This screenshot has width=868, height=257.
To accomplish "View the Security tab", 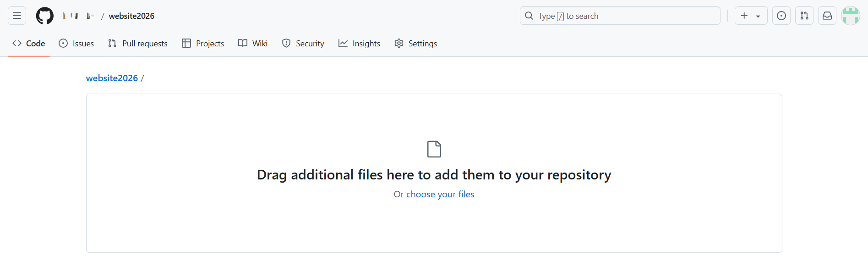I will point(303,43).
